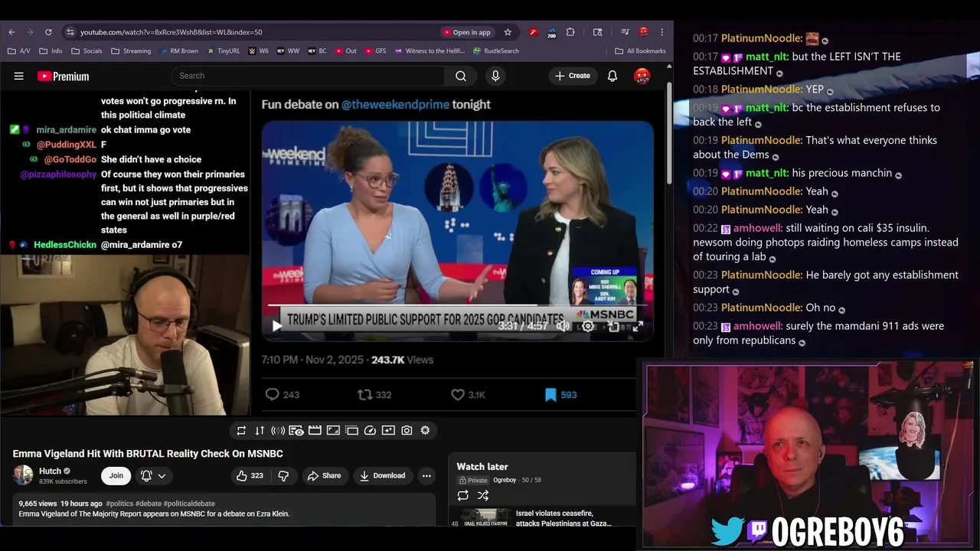Click the heart icon showing 3.1K
This screenshot has height=551, width=980.
pyautogui.click(x=458, y=395)
